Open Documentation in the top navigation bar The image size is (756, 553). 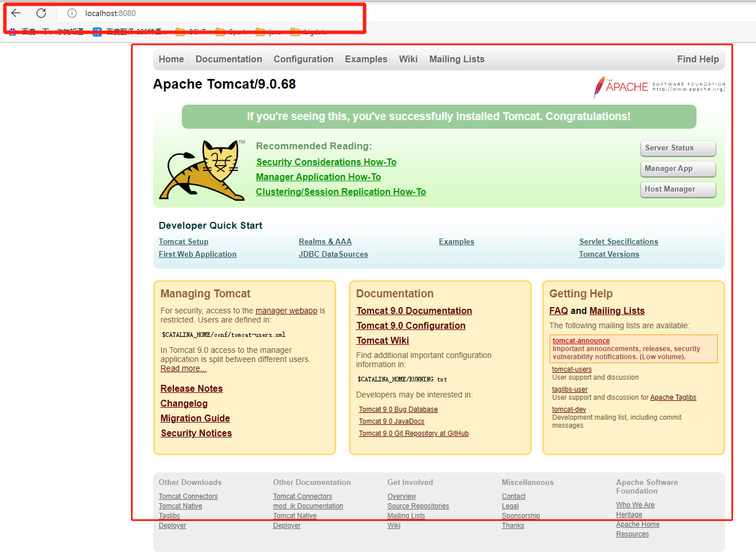point(229,59)
